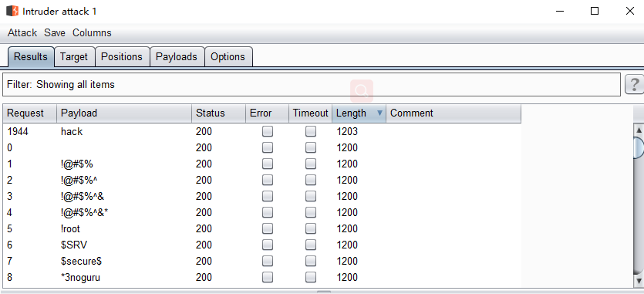Minimize the Intruder attack window
The height and width of the screenshot is (294, 644).
point(559,11)
